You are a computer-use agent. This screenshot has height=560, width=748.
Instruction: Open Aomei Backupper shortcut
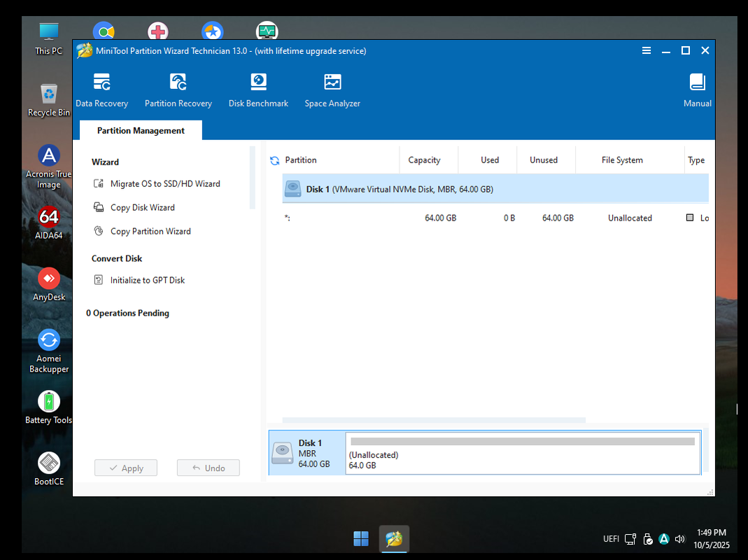(49, 351)
